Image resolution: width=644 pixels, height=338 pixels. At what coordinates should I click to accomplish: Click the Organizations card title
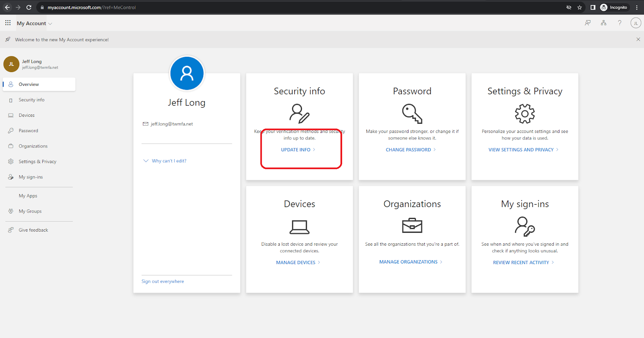412,204
